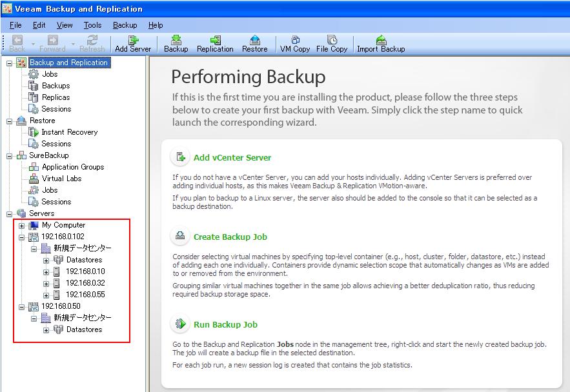Collapse 新規データセンター under 192.168.0.102
The image size is (570, 392).
coord(34,249)
